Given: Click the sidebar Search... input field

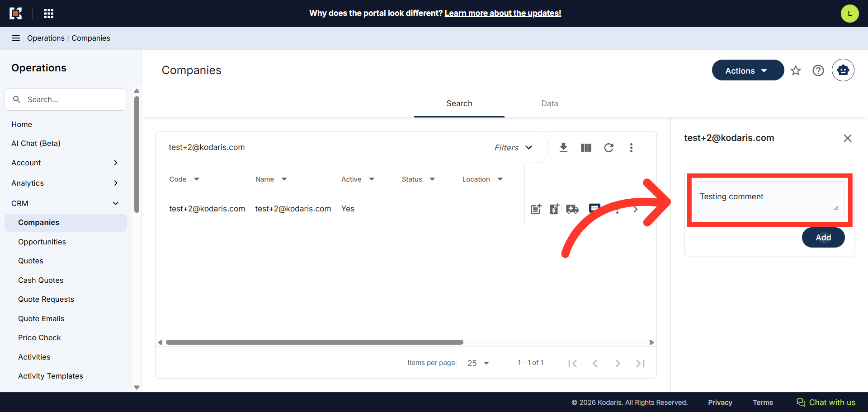Looking at the screenshot, I should pyautogui.click(x=66, y=99).
